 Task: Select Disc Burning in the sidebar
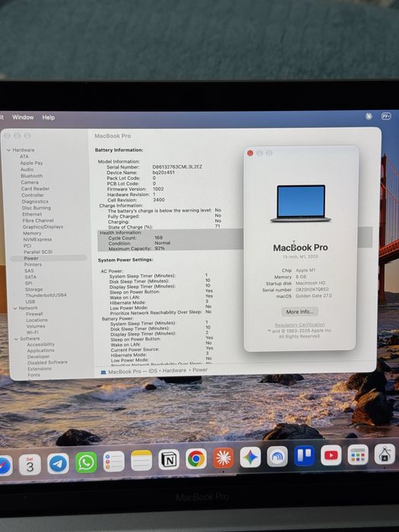point(36,207)
